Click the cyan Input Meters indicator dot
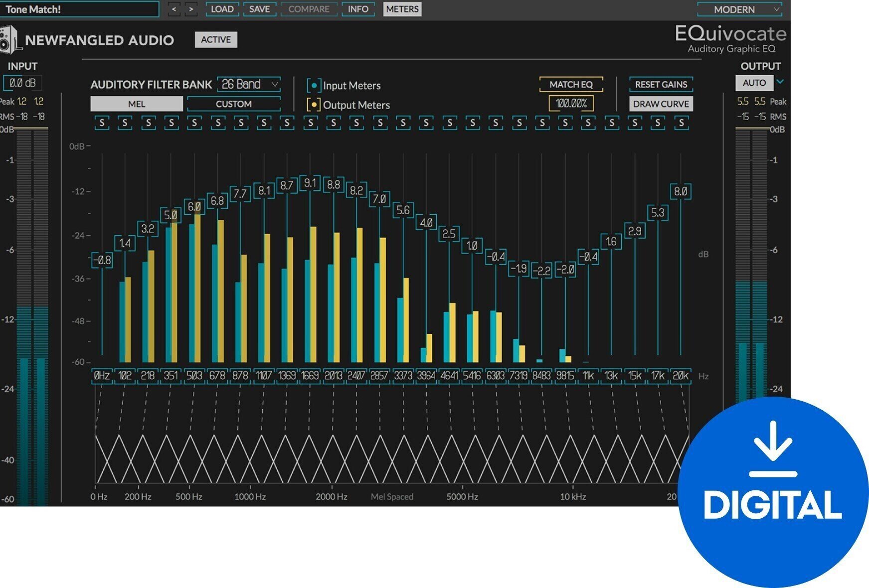The image size is (869, 588). coord(313,85)
